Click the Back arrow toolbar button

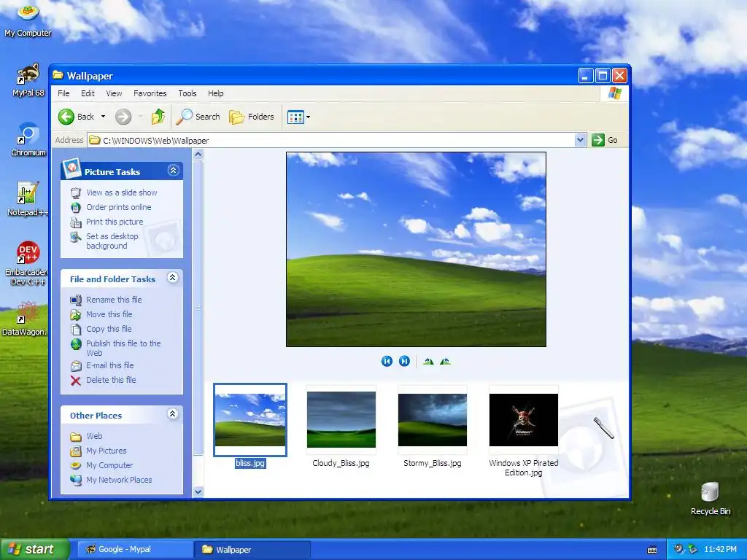[x=76, y=117]
